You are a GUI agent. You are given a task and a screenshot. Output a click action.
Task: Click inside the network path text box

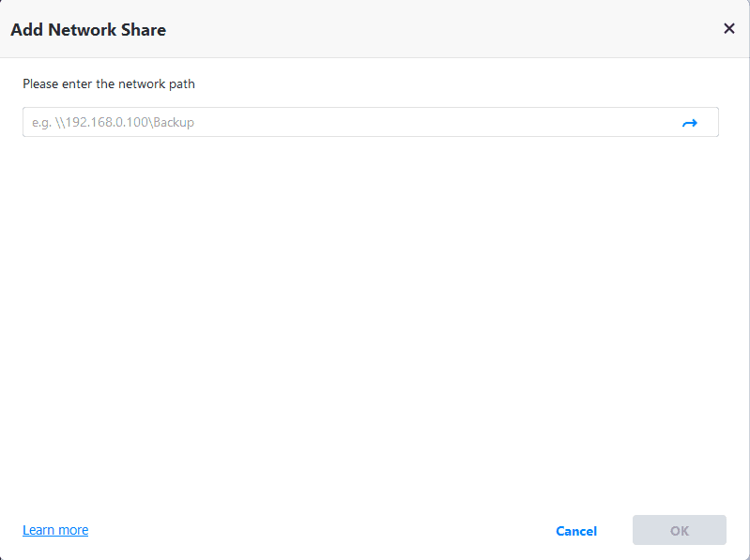coord(347,122)
